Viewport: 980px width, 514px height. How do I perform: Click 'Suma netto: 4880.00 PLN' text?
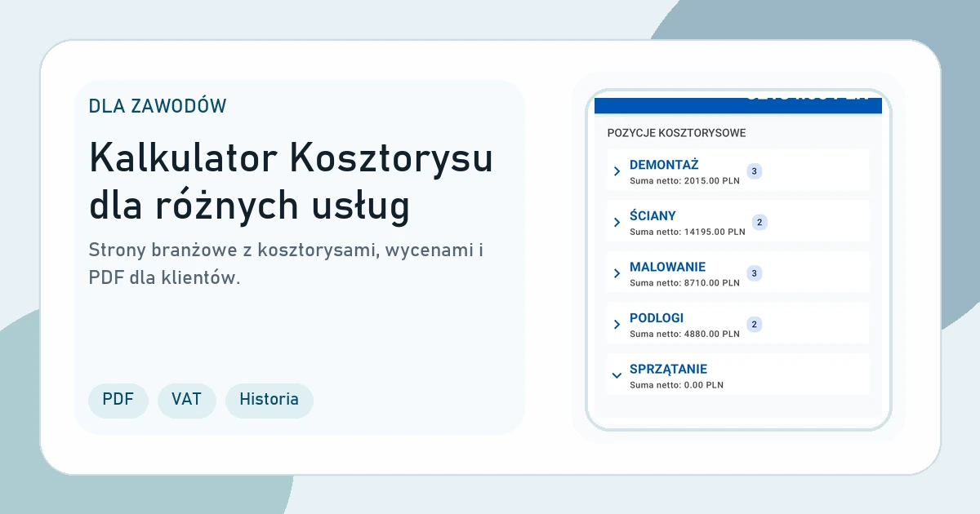tap(684, 334)
